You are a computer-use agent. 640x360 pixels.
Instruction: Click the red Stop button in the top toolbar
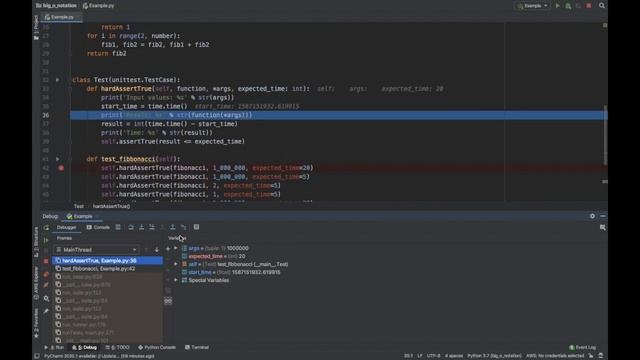point(589,6)
